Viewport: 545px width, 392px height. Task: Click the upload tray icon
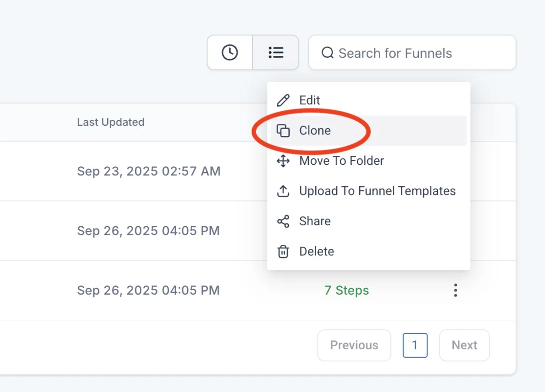pos(283,191)
